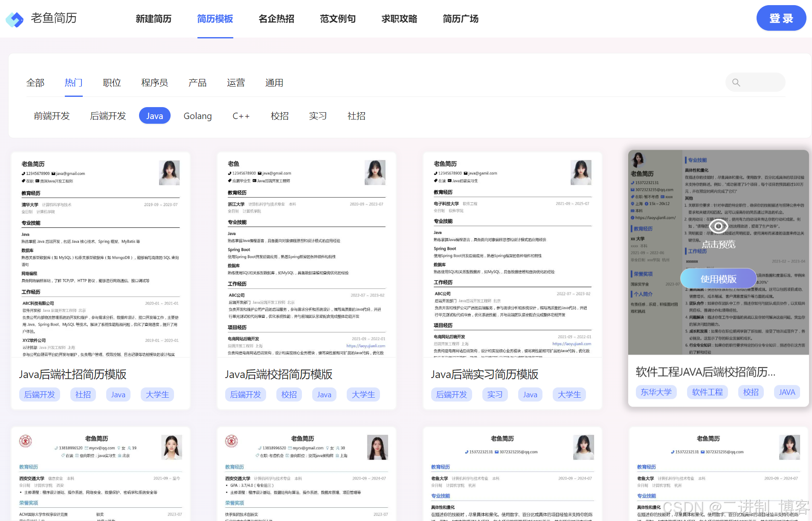This screenshot has width=812, height=521.
Task: Click Java tag under Java后端校招 template
Action: (324, 395)
